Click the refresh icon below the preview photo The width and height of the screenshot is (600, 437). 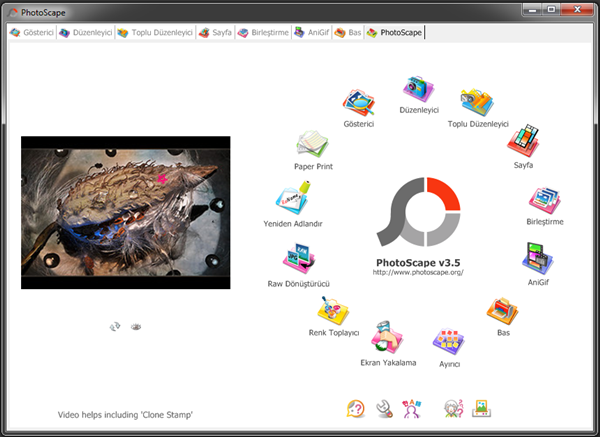tap(115, 326)
